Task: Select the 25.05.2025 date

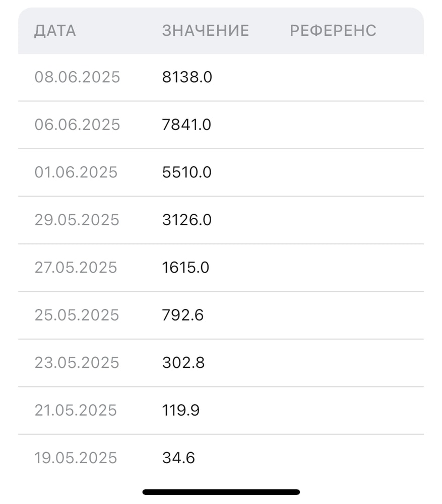Action: (77, 315)
